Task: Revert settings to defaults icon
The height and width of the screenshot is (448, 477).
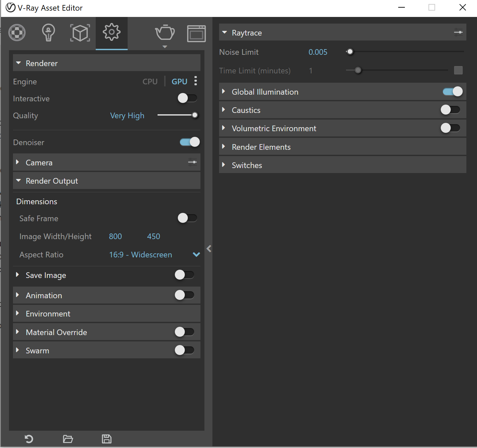Action: coord(29,439)
